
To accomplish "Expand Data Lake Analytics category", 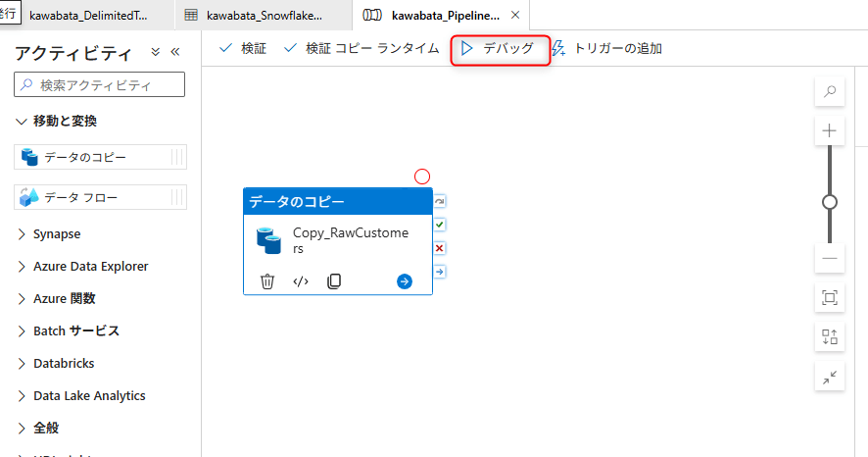I will (x=22, y=396).
